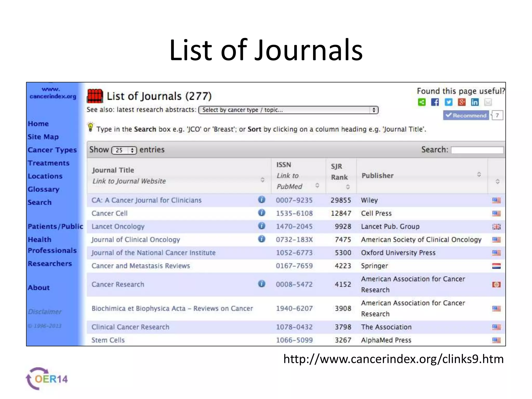Open 'Select by cancer type / topic' dropdown
This screenshot has width=532, height=399.
(x=288, y=110)
